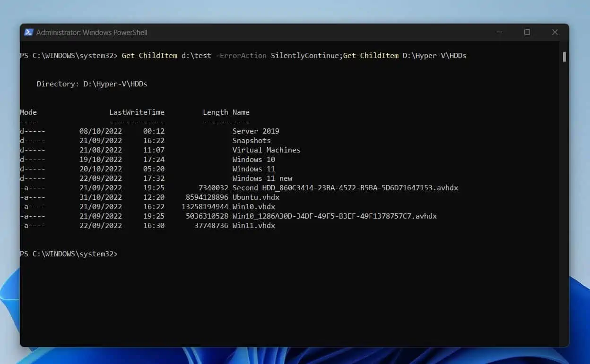Click the date '19/10/2022' in Windows 10 row
Screen dimensions: 590x364
coord(101,160)
